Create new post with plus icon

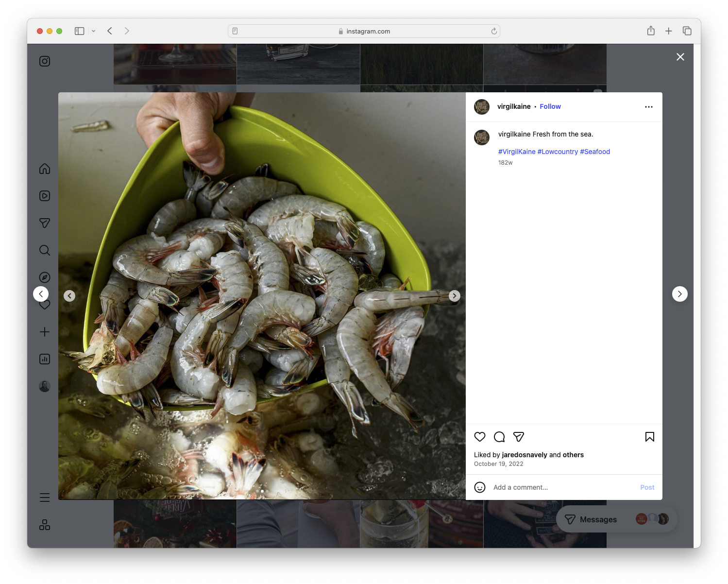coord(45,332)
